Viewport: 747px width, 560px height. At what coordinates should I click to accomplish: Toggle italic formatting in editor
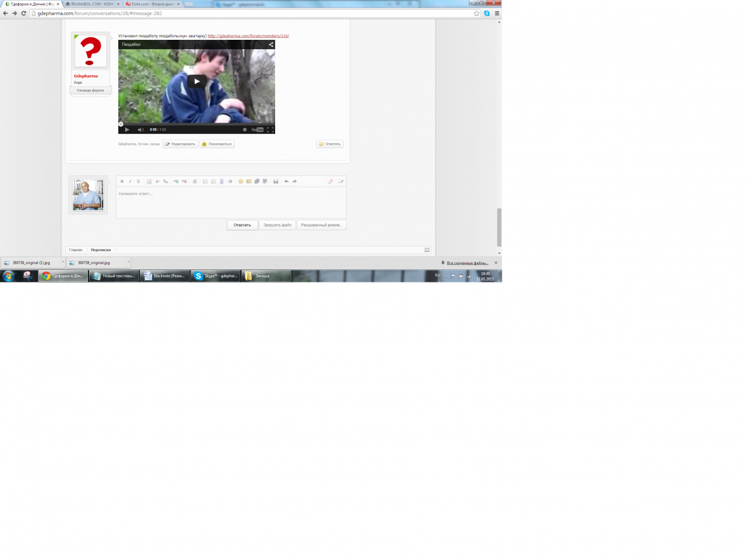tap(130, 182)
